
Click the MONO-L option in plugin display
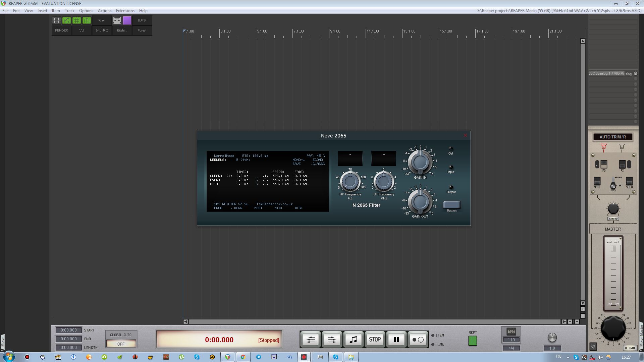pyautogui.click(x=299, y=160)
